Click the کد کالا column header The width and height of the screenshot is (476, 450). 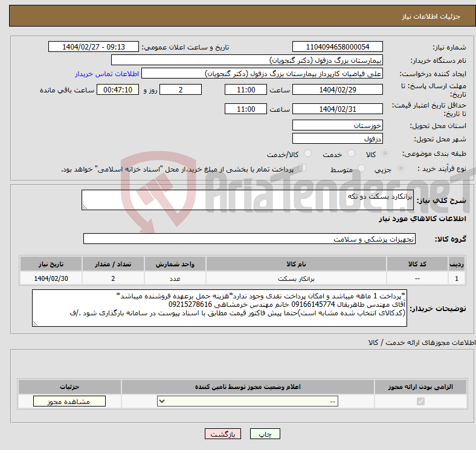click(x=417, y=264)
